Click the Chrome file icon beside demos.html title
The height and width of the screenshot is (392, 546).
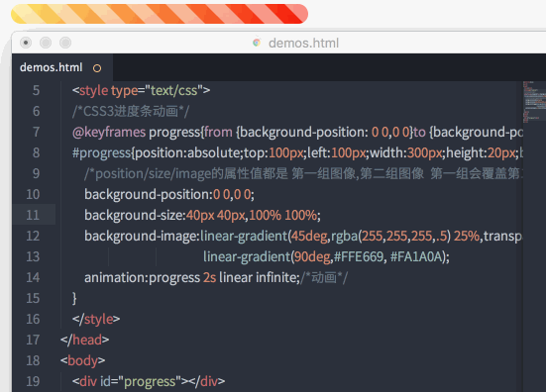click(x=257, y=43)
